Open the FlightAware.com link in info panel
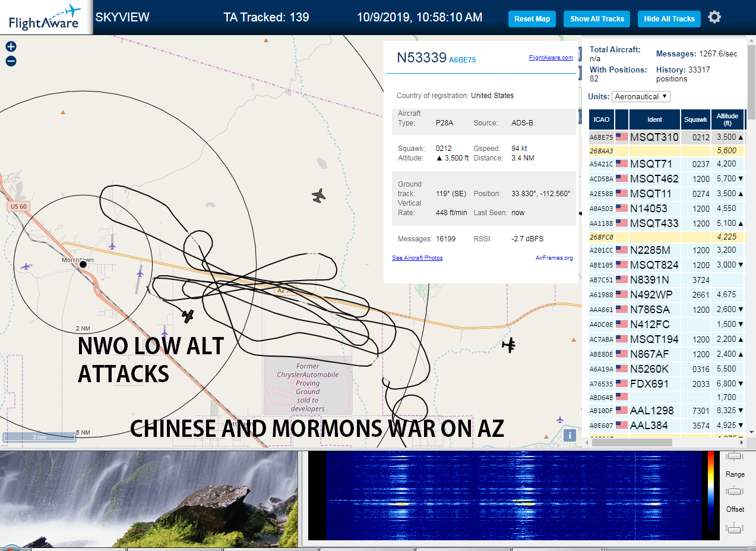Screen dimensions: 756x551 (x=551, y=58)
